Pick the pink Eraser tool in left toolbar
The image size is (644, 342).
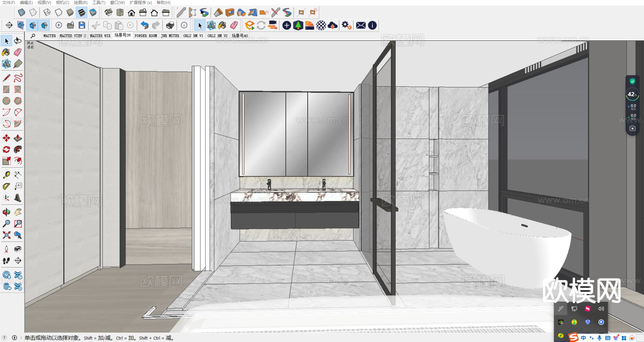[18, 53]
